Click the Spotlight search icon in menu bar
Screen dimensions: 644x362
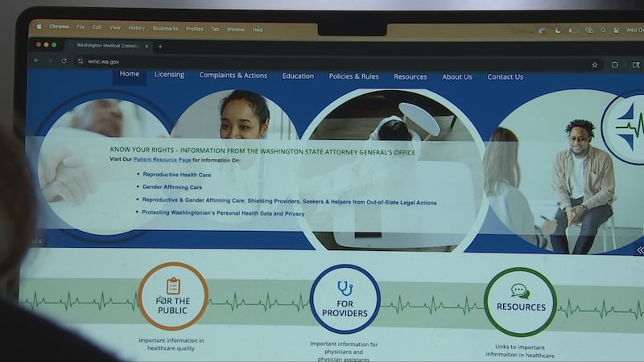(x=603, y=31)
